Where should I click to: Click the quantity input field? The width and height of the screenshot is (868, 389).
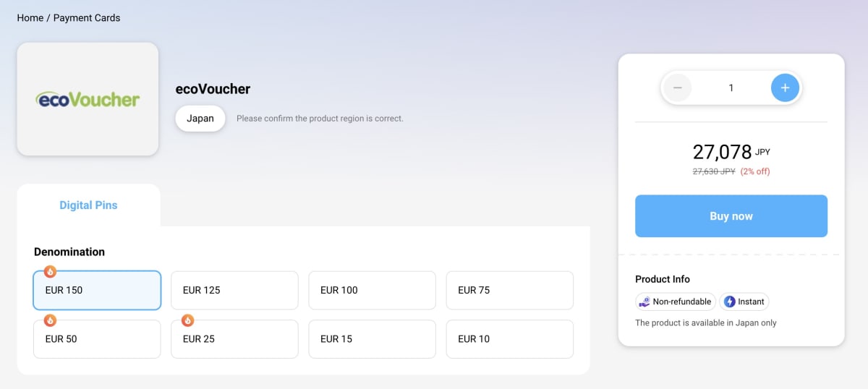(731, 88)
